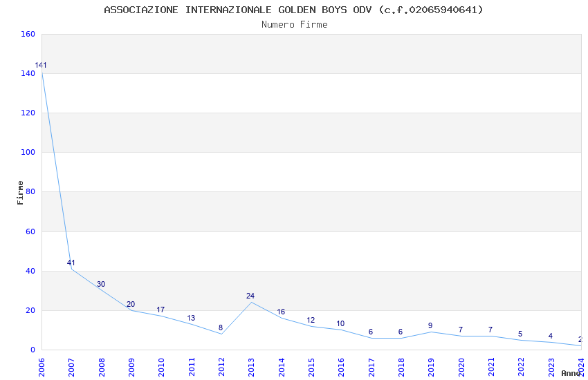
Task: Click the 0 y-axis tick label
Action: [33, 350]
